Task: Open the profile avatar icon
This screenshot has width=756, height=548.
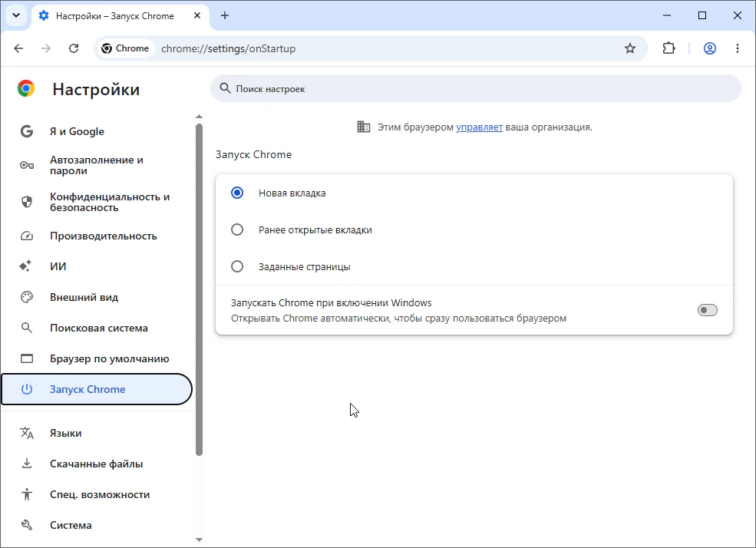Action: pyautogui.click(x=710, y=48)
